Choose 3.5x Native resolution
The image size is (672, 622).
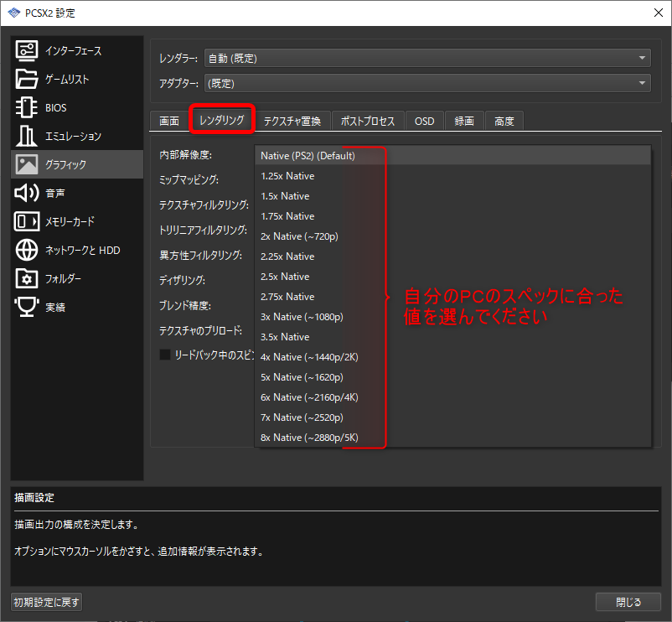pos(453,337)
